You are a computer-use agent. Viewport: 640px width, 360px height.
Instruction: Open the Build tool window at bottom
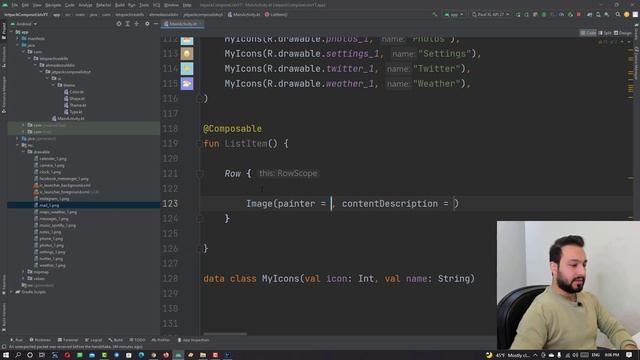click(116, 340)
